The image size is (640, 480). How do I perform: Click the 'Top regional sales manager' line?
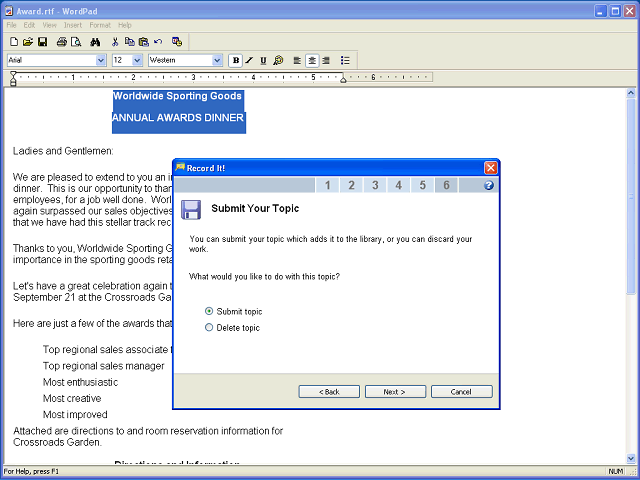(104, 366)
